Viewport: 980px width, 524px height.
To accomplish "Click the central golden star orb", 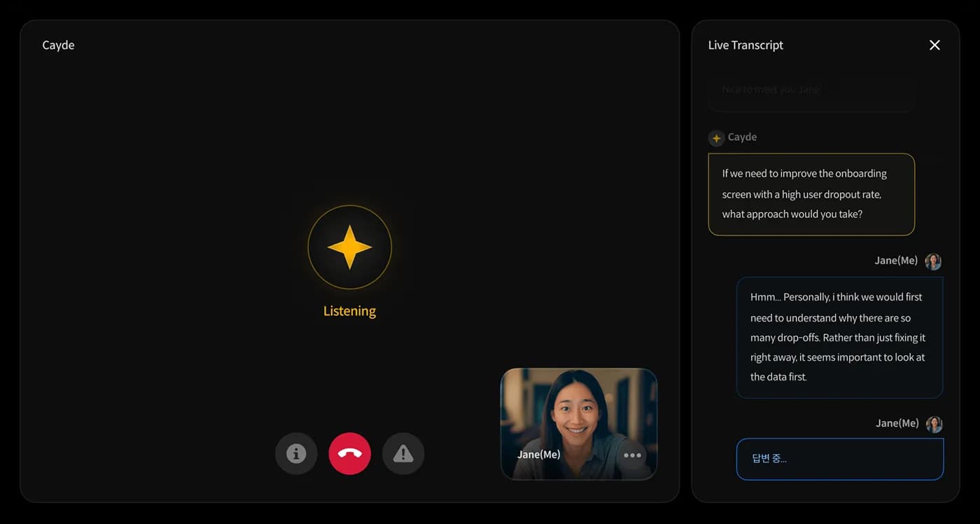I will point(349,247).
